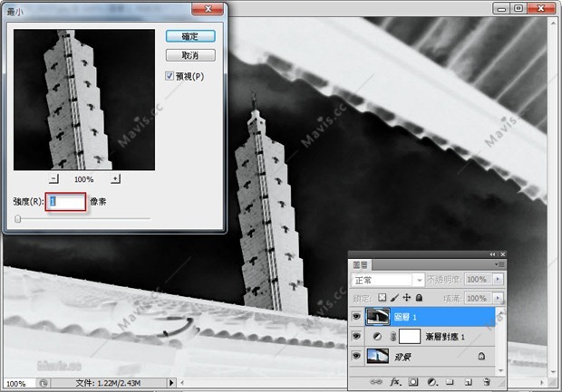Open the 不透明度 opacity slider arrow
The image size is (562, 392).
click(x=499, y=279)
